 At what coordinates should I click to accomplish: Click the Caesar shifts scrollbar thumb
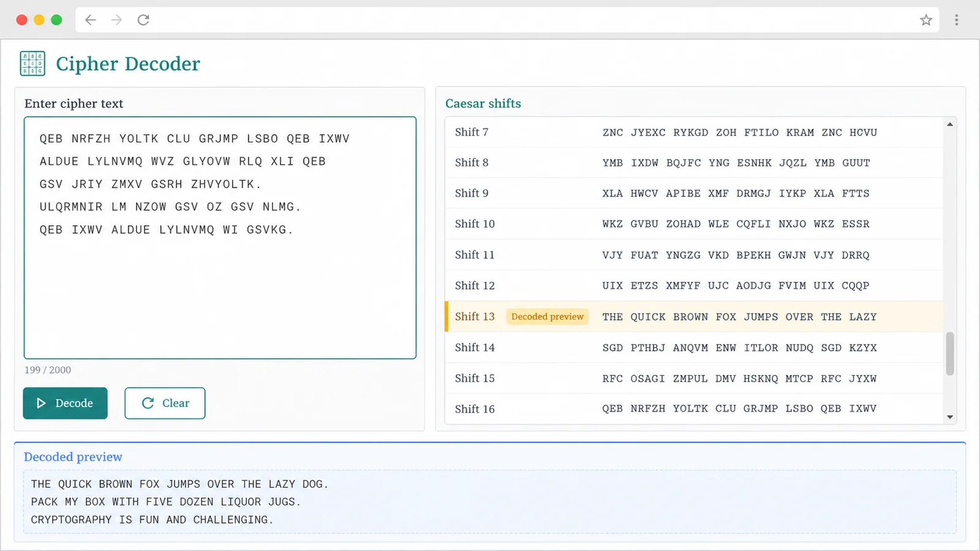click(x=950, y=354)
